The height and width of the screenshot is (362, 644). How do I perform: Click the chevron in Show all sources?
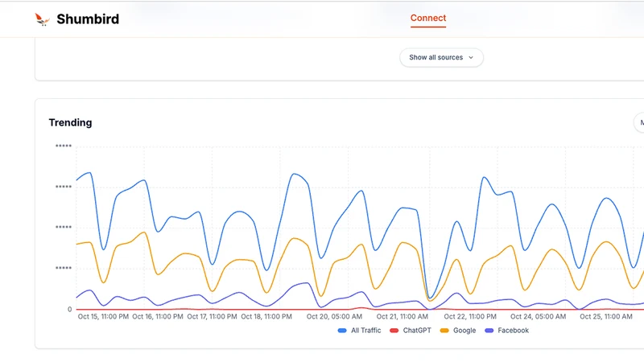coord(471,57)
